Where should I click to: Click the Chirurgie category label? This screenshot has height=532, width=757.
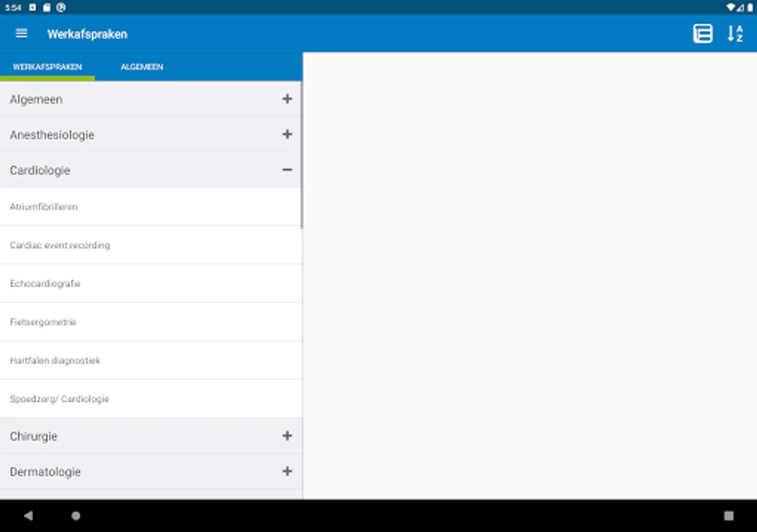tap(33, 436)
